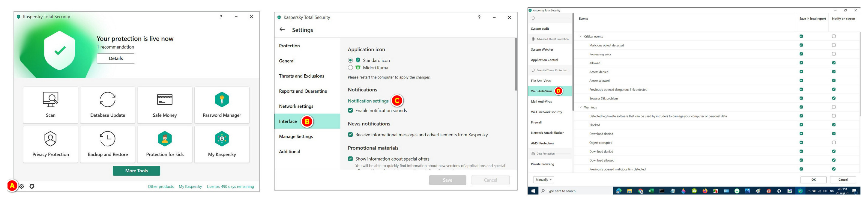Open Threats and Exclusions settings
The image size is (868, 202).
pos(307,76)
